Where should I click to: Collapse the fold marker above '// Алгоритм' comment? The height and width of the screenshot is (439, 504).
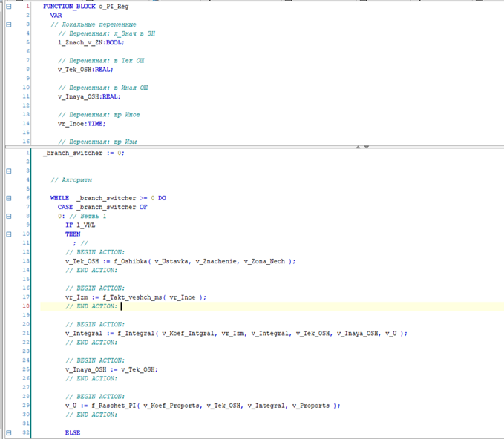[9, 171]
